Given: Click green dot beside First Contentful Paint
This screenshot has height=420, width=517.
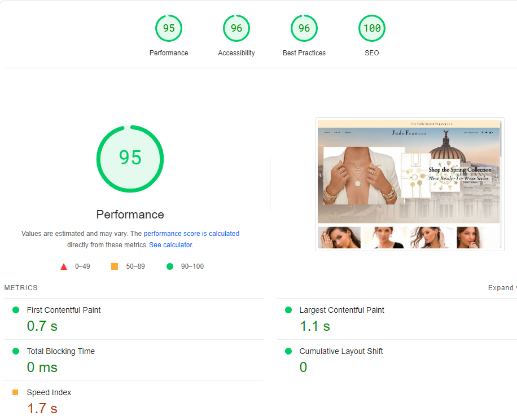Looking at the screenshot, I should [16, 310].
